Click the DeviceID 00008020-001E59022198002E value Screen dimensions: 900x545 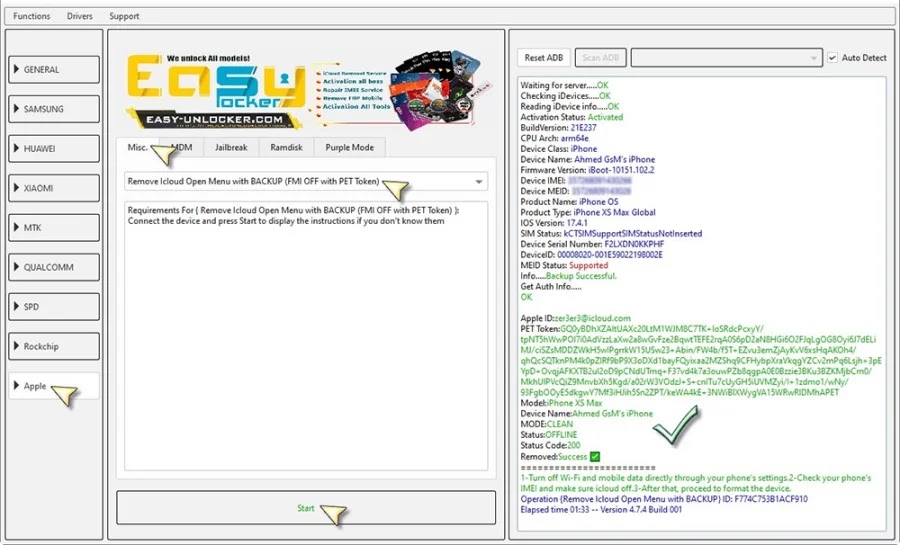pos(610,255)
